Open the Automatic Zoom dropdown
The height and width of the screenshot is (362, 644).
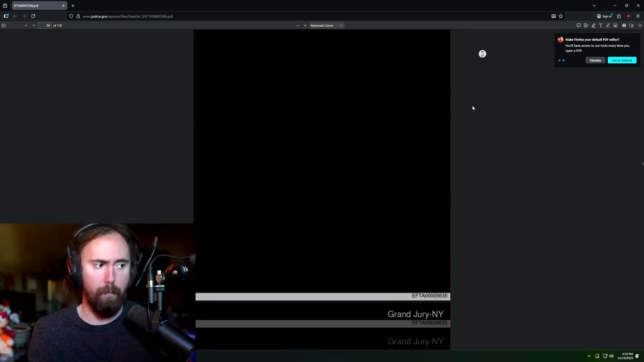(x=326, y=25)
